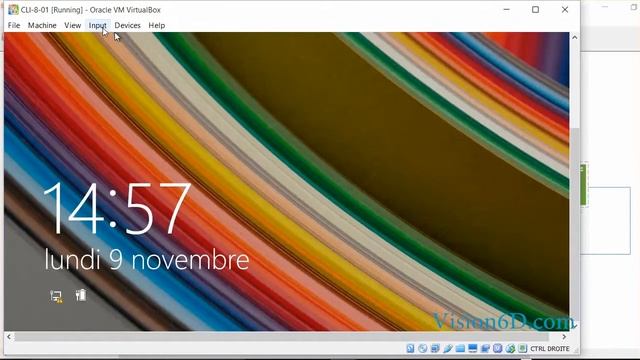Maximize the VirtualBox VM window

tap(536, 10)
